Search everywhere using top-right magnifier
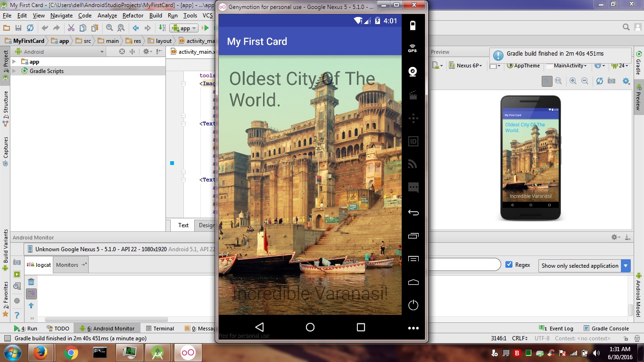The width and height of the screenshot is (644, 362). tap(626, 27)
